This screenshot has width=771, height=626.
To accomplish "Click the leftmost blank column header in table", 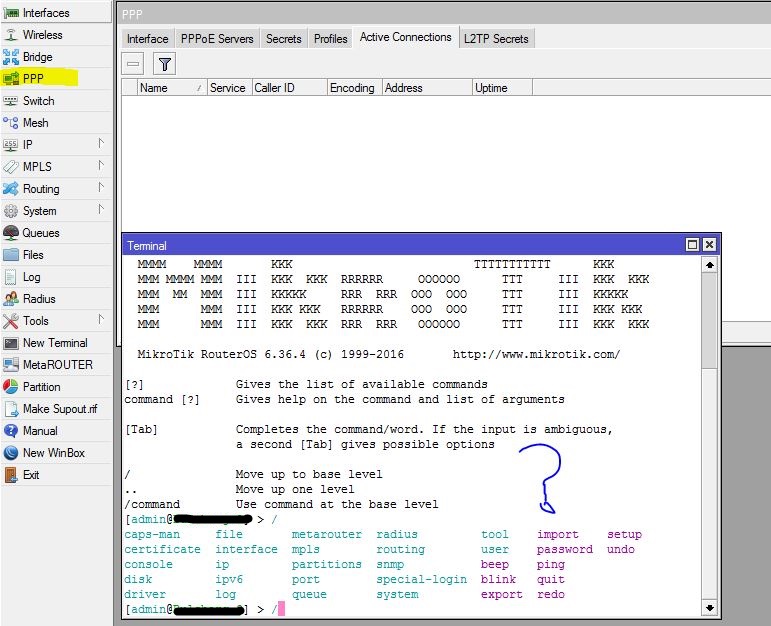I will tap(129, 88).
